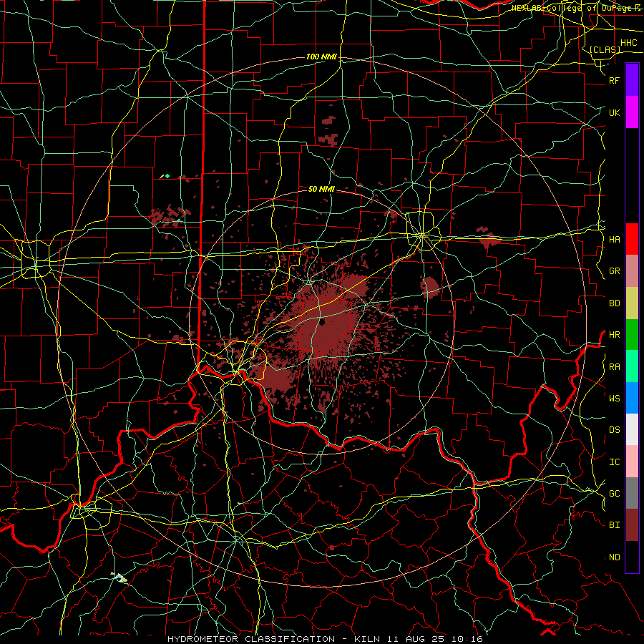The height and width of the screenshot is (644, 644).
Task: Click the BI brown legend swatch
Action: point(632,525)
